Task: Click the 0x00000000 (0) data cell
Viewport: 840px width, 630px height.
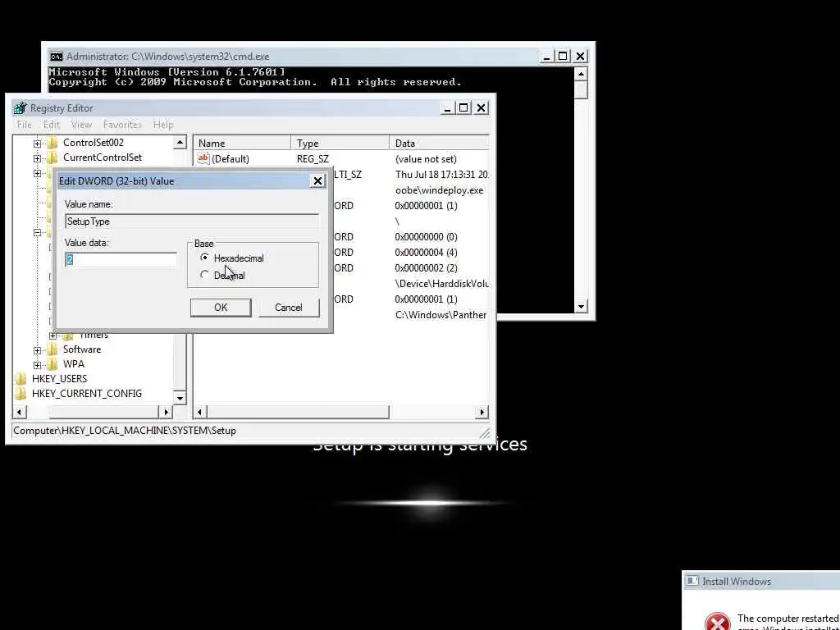Action: tap(427, 237)
